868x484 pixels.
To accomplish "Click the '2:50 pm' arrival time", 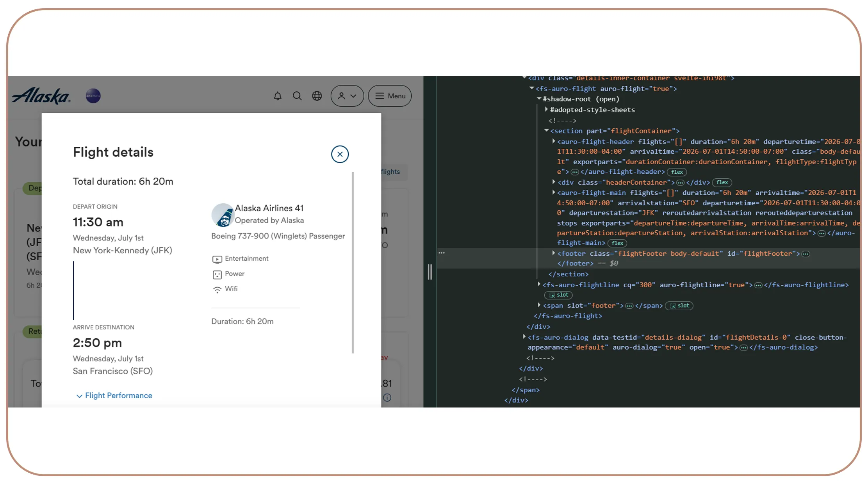I will [97, 343].
